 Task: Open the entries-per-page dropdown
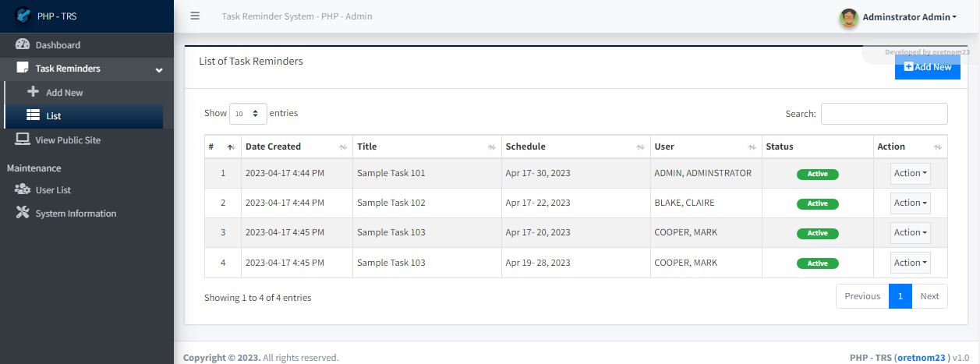(x=248, y=114)
